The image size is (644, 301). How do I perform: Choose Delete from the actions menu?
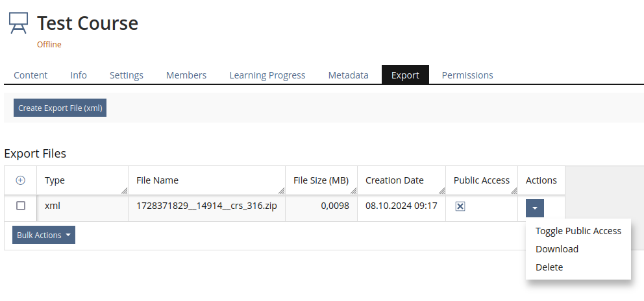pyautogui.click(x=549, y=267)
